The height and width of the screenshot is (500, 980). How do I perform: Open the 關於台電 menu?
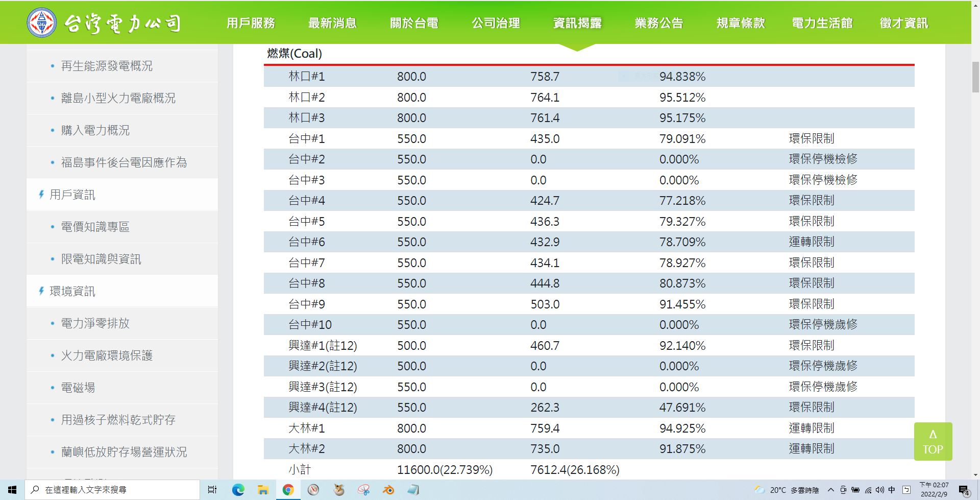point(414,23)
